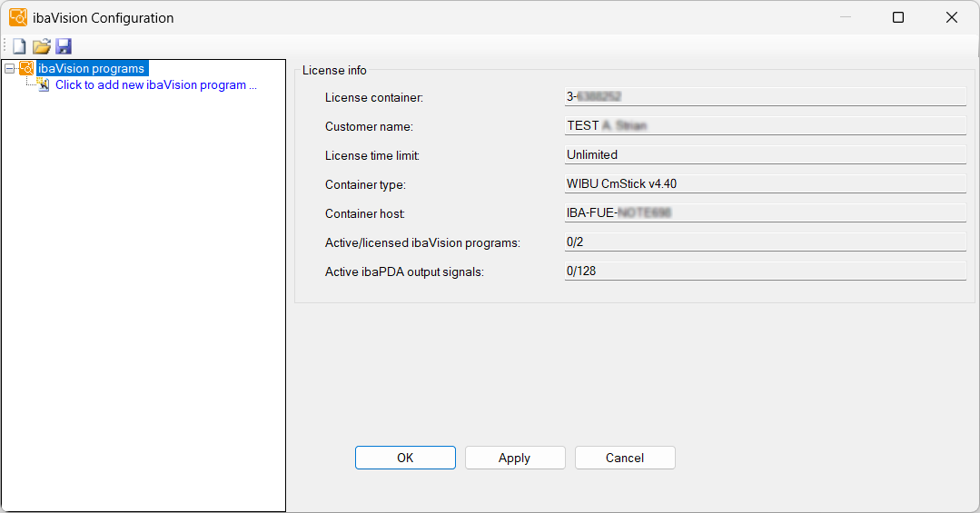Click the 'Customer name:' label

coord(369,127)
